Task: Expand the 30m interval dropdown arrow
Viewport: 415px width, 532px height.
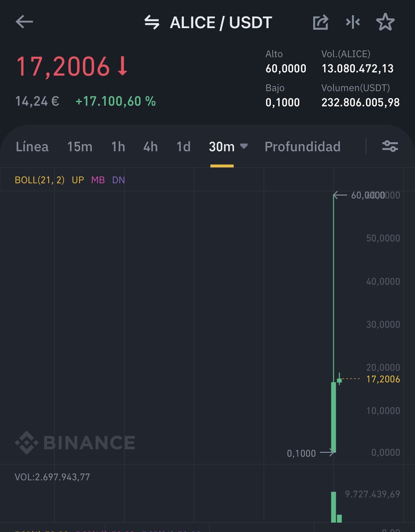Action: point(244,146)
